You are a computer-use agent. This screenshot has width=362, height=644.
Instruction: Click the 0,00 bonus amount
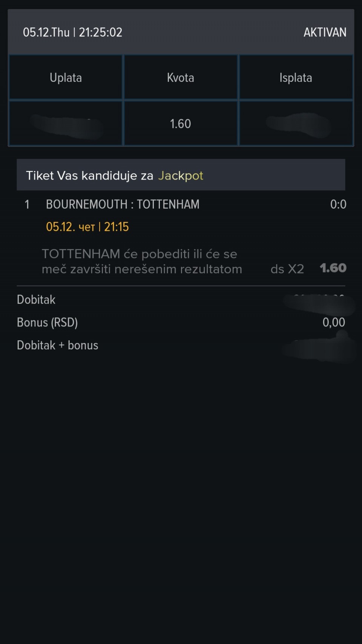pyautogui.click(x=334, y=323)
